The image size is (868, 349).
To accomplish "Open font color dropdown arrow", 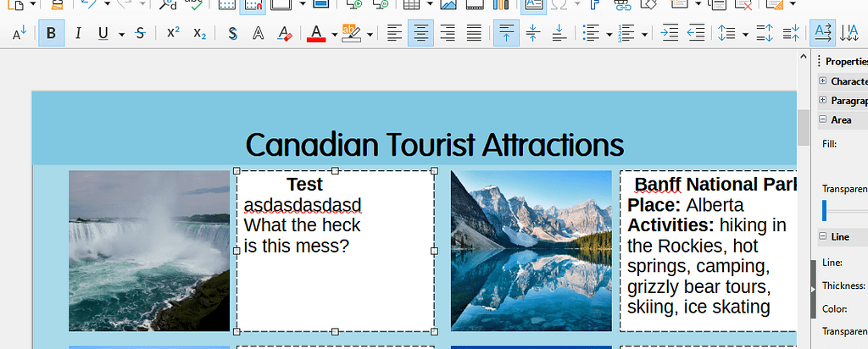I will point(334,34).
